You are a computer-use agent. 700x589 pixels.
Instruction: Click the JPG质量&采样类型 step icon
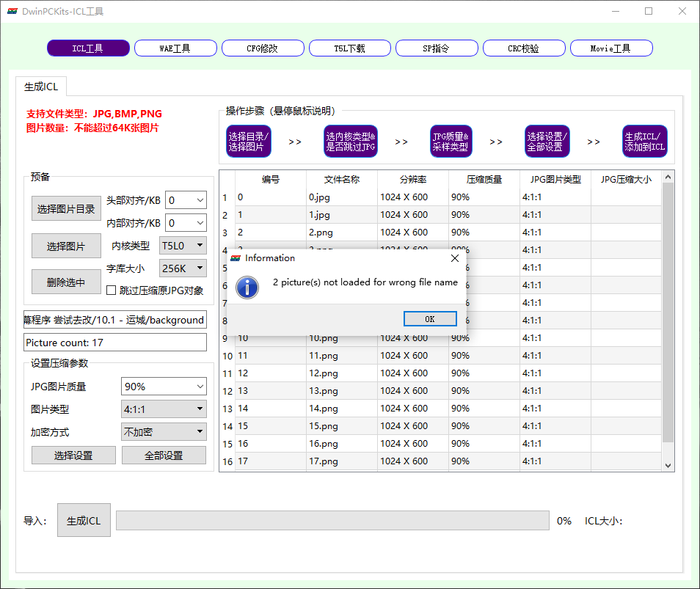pos(451,142)
